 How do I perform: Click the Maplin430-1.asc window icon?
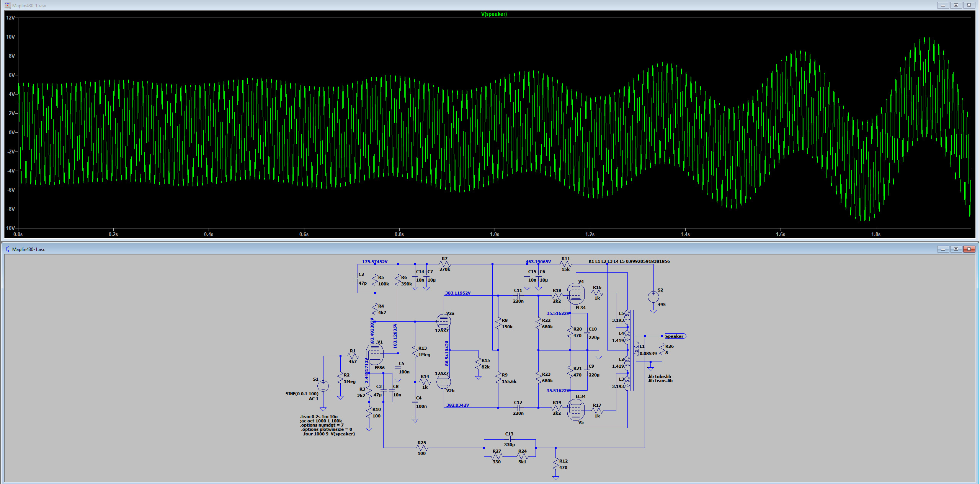click(x=7, y=249)
